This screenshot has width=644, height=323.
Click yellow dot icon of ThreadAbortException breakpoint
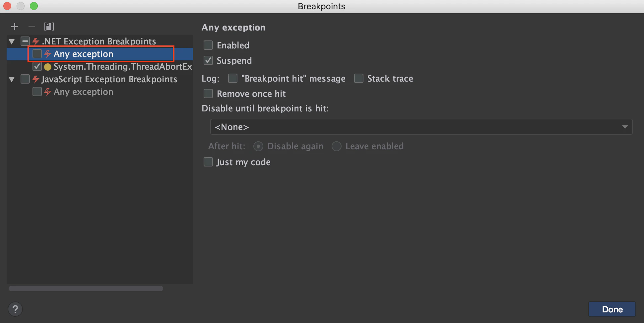48,67
